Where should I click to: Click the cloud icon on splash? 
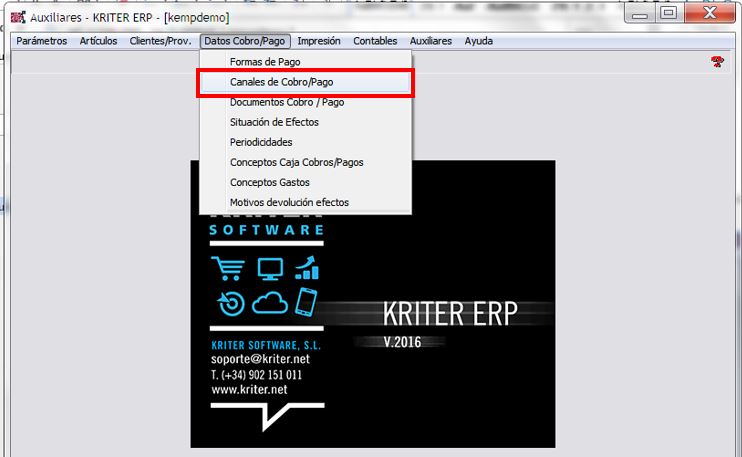pyautogui.click(x=270, y=303)
